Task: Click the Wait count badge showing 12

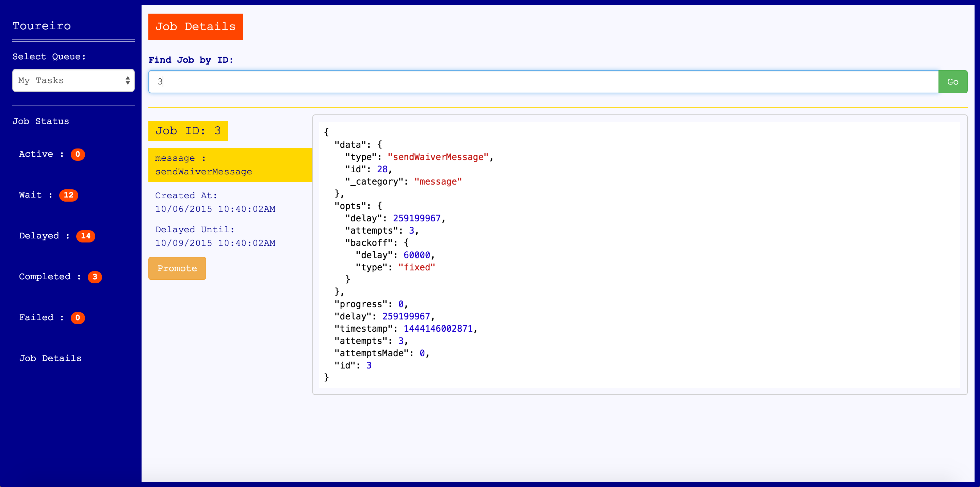Action: (68, 195)
